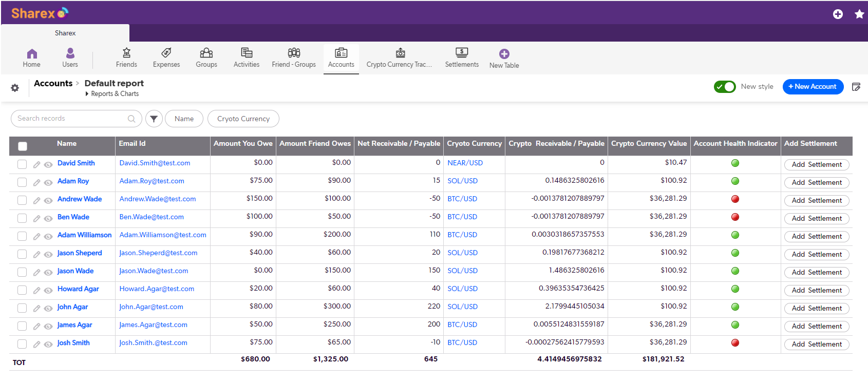Screen dimensions: 868x382
Task: Open Jason Sheperd name link
Action: point(80,253)
